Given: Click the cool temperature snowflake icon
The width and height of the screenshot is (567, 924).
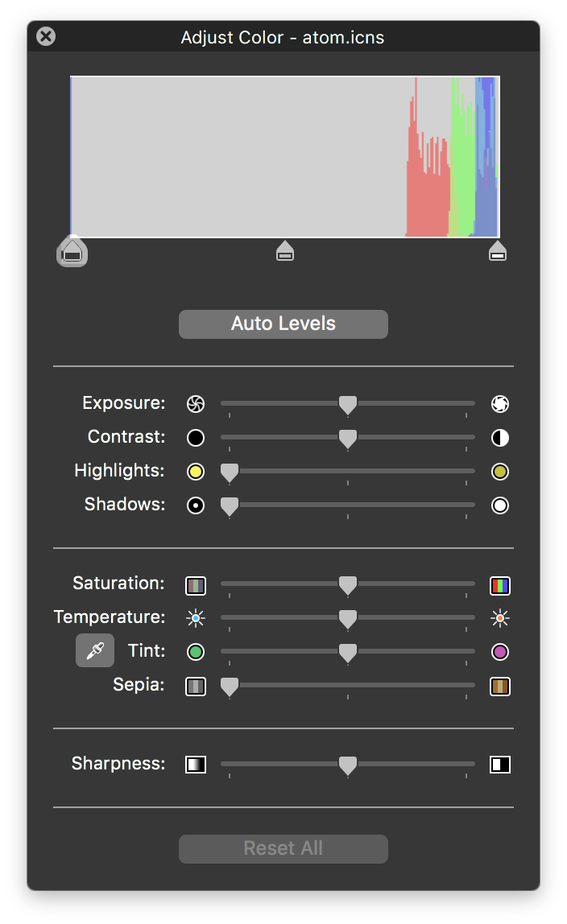Looking at the screenshot, I should (196, 618).
